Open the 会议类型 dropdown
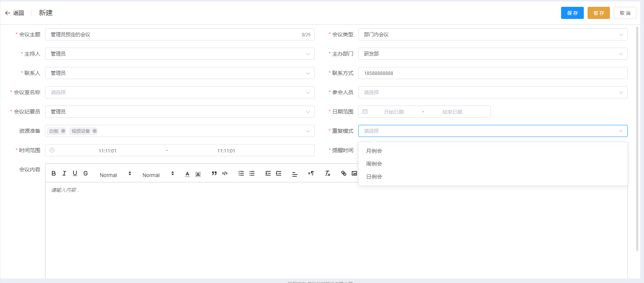Image resolution: width=644 pixels, height=283 pixels. [492, 34]
